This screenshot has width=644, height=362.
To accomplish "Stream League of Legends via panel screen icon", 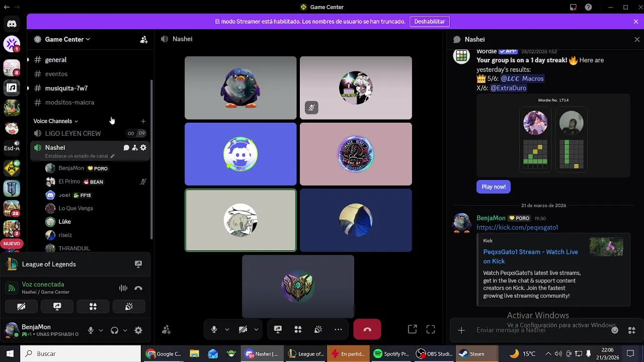I will point(138,264).
